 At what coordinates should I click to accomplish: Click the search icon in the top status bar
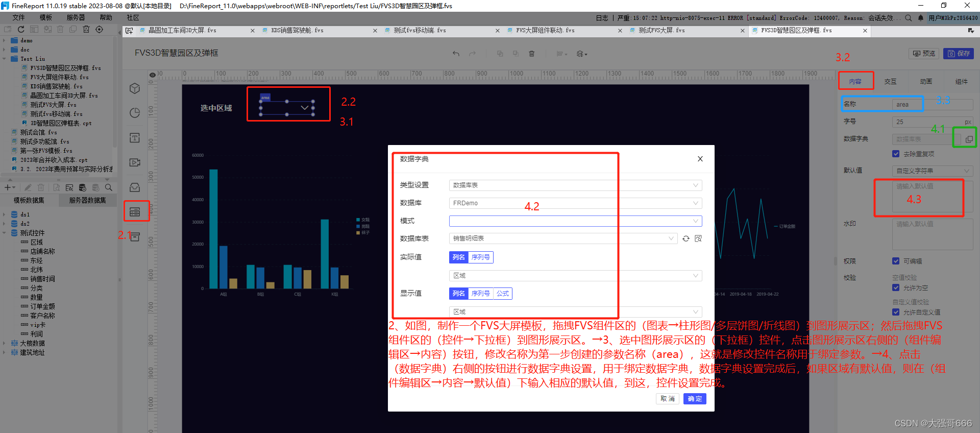(909, 18)
